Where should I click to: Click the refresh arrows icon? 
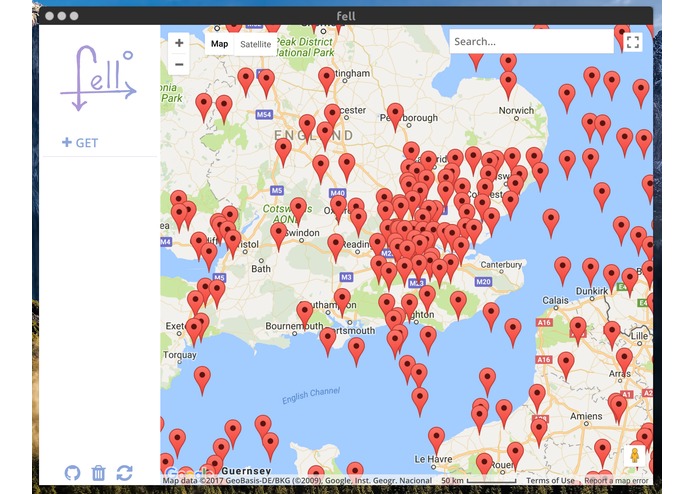pyautogui.click(x=125, y=473)
